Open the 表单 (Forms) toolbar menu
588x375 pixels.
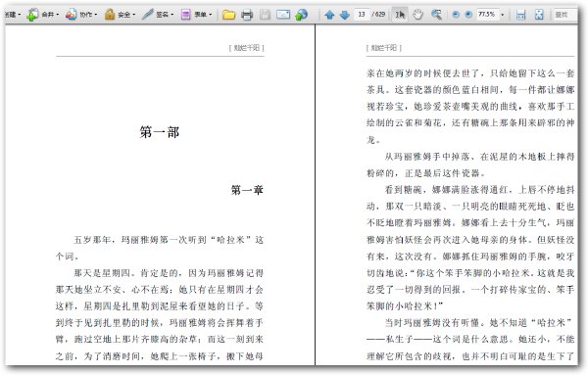196,15
